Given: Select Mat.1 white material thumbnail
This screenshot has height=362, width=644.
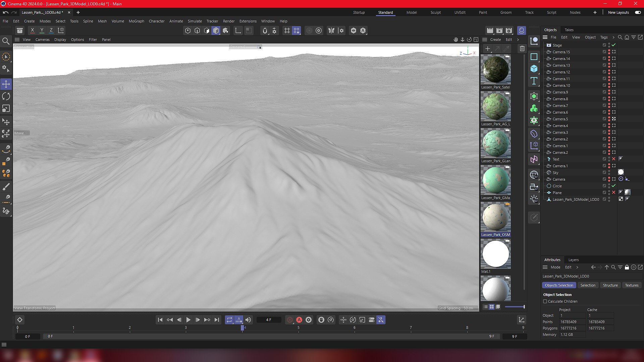Looking at the screenshot, I should coord(495,254).
